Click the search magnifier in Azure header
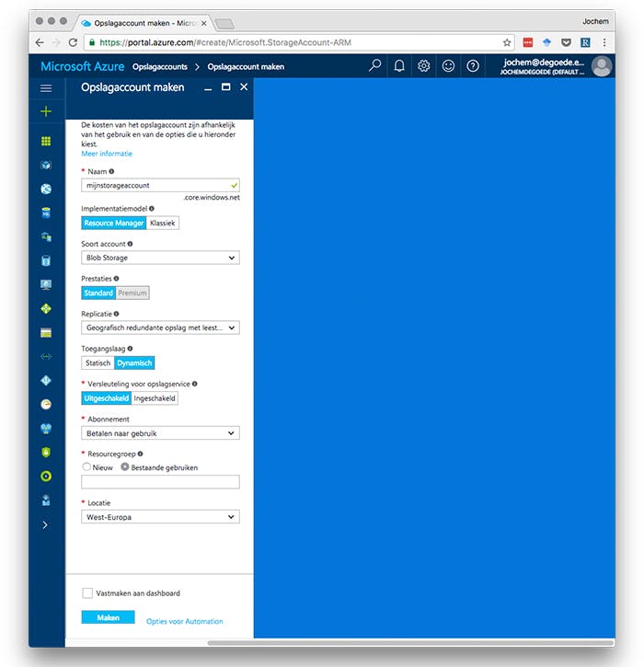Viewport: 644px width, 667px height. click(x=374, y=66)
